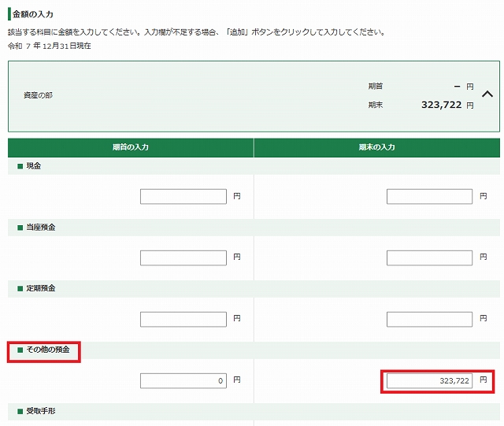Image resolution: width=504 pixels, height=426 pixels.
Task: Click the その他の預金 row label
Action: (x=48, y=350)
